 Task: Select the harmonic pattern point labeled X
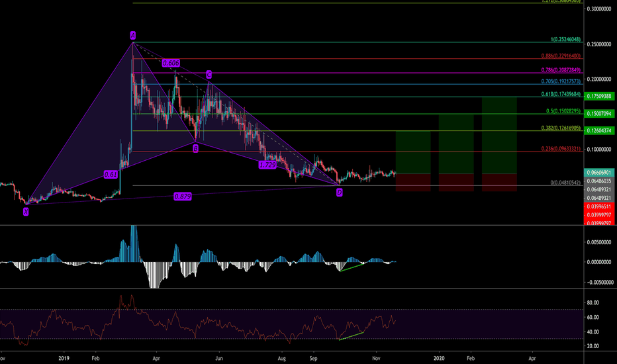point(26,212)
